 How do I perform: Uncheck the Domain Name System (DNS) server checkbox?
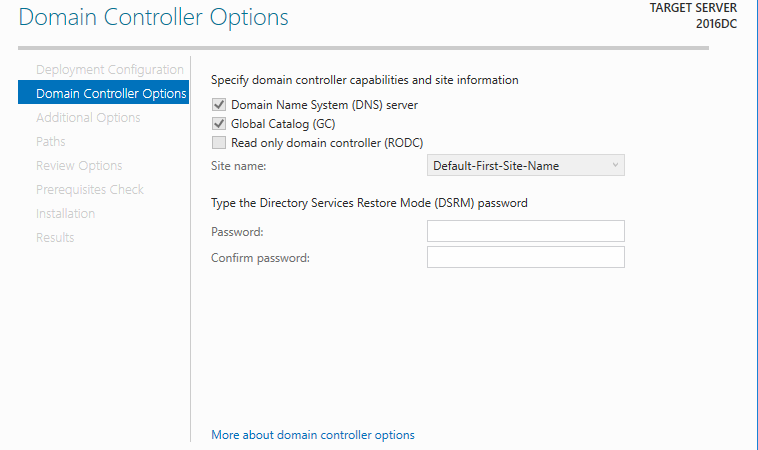219,104
